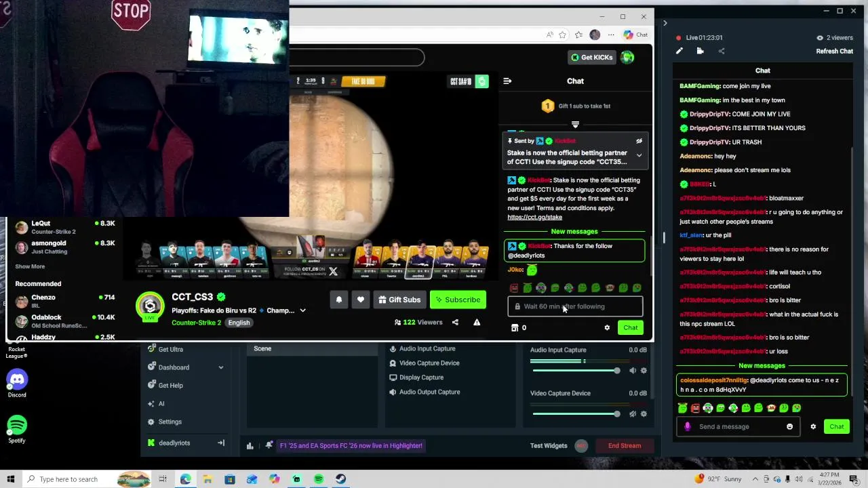This screenshot has width=868, height=488.
Task: Click Show More in Kick sidebar
Action: click(x=30, y=267)
